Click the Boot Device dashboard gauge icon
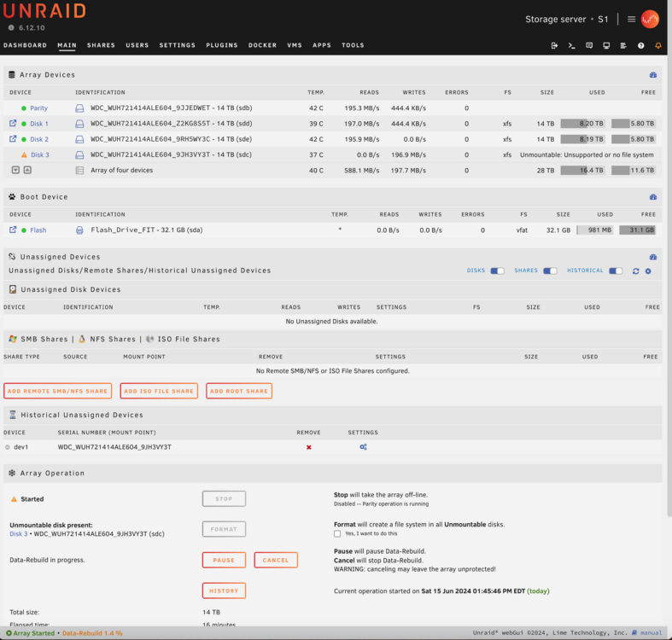 (653, 197)
